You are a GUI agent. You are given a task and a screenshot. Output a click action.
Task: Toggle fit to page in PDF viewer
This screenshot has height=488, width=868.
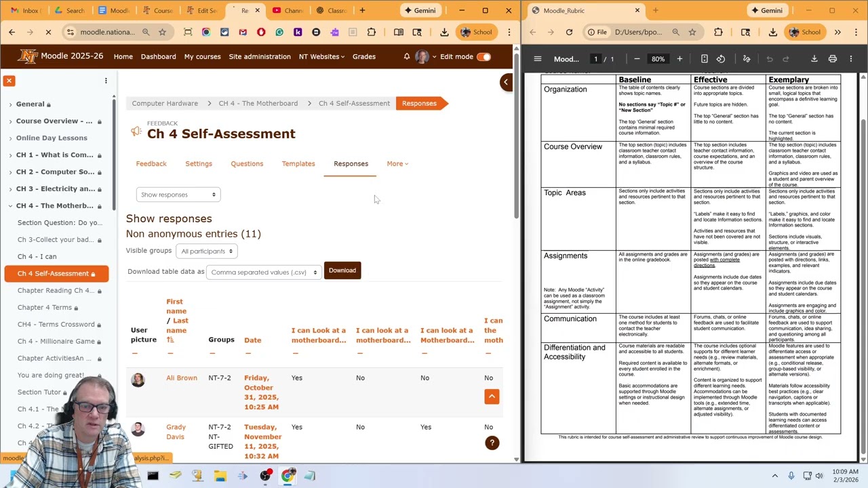tap(704, 59)
